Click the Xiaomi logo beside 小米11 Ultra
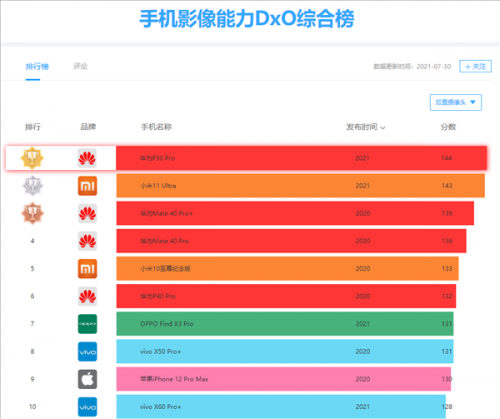The height and width of the screenshot is (419, 500). 87,186
